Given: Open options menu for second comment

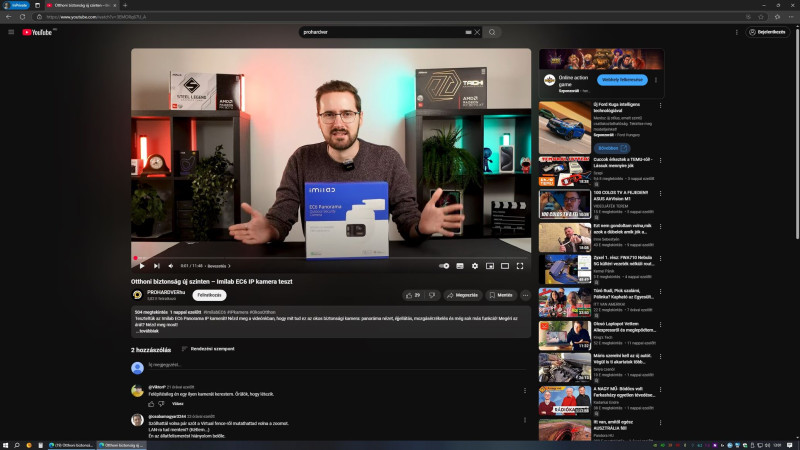Looking at the screenshot, I should tap(524, 420).
